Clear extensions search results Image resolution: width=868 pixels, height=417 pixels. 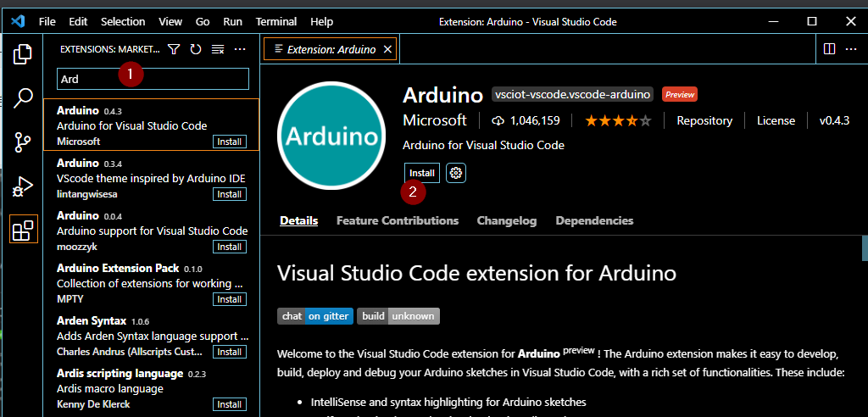(218, 50)
